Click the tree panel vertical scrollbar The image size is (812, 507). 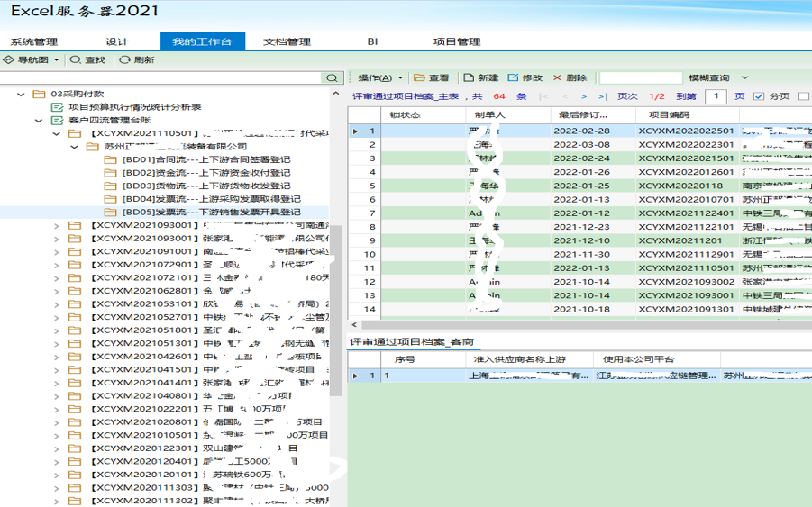[337, 311]
